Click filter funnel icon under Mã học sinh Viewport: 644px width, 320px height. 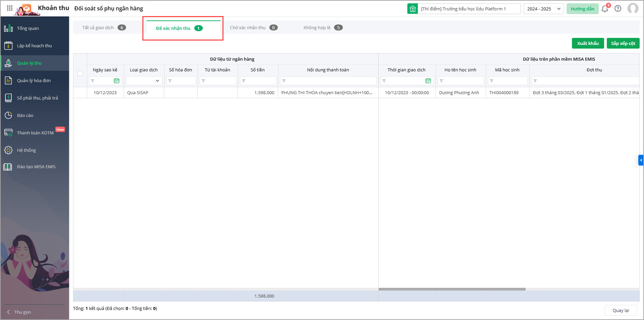click(x=492, y=81)
